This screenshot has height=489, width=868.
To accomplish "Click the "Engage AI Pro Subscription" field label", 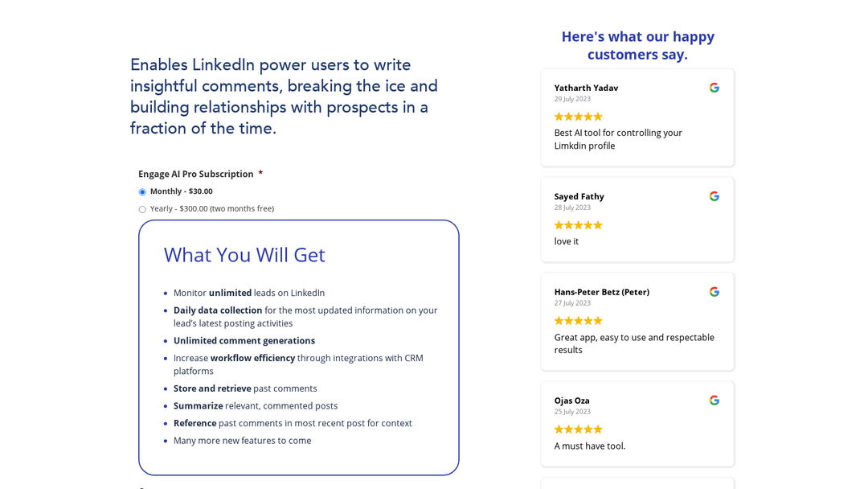I will pyautogui.click(x=195, y=174).
